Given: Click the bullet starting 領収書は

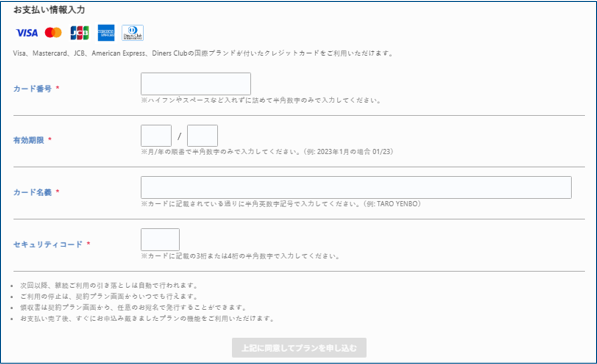Looking at the screenshot, I should (134, 307).
